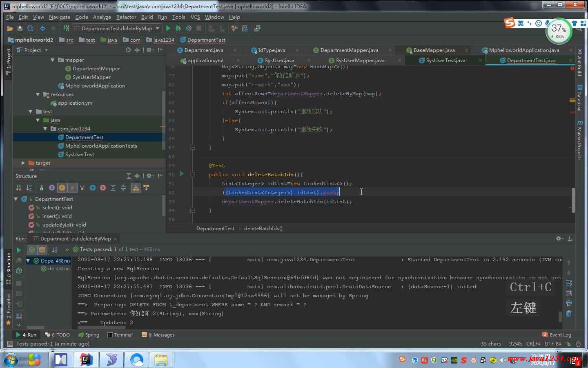Toggle Sort by Visibility in Structure toolbar

[18, 188]
